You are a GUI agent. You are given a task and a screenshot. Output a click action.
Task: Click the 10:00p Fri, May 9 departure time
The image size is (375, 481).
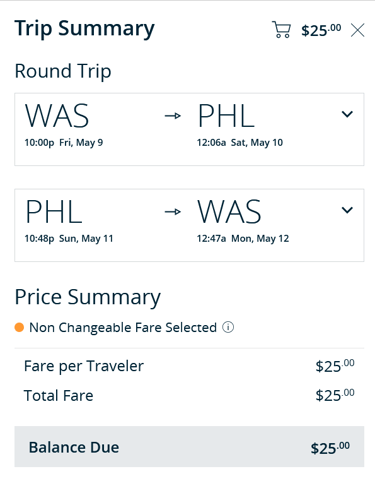click(64, 143)
